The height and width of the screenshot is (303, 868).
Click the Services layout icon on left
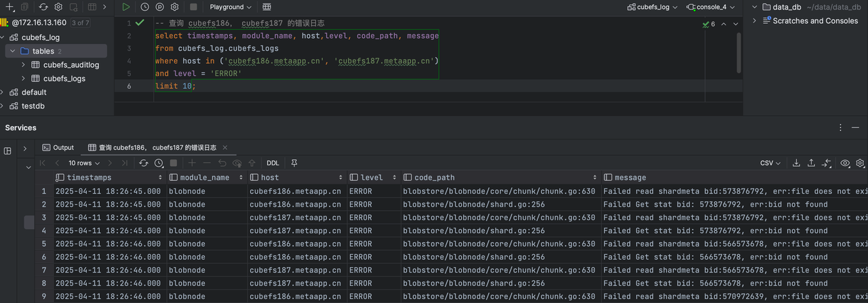point(8,150)
